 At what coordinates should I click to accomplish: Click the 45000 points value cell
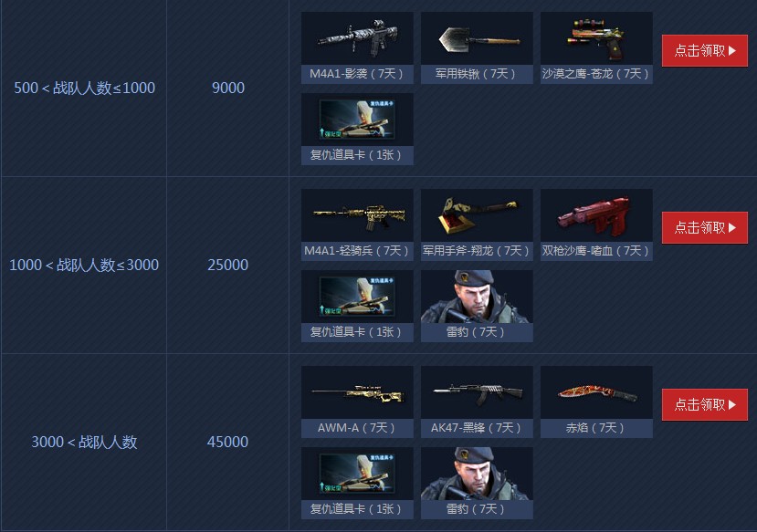click(227, 442)
